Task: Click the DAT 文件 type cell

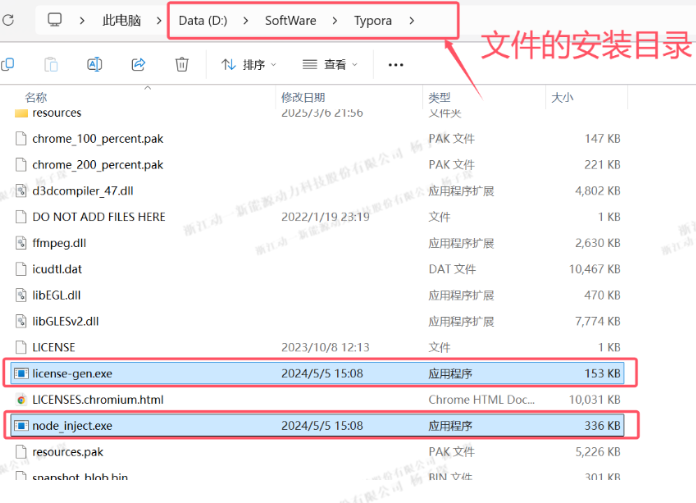Action: point(452,269)
